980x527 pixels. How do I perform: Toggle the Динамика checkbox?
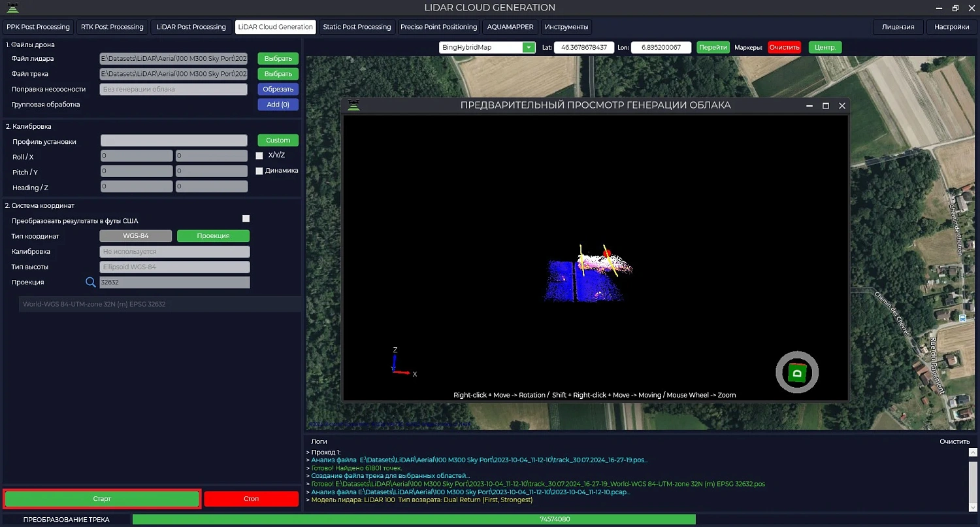(259, 170)
